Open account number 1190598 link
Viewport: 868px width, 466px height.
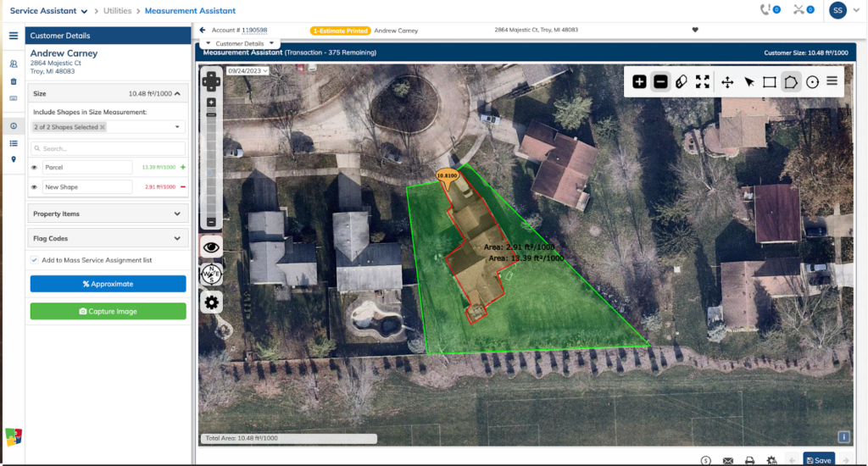[x=254, y=31]
